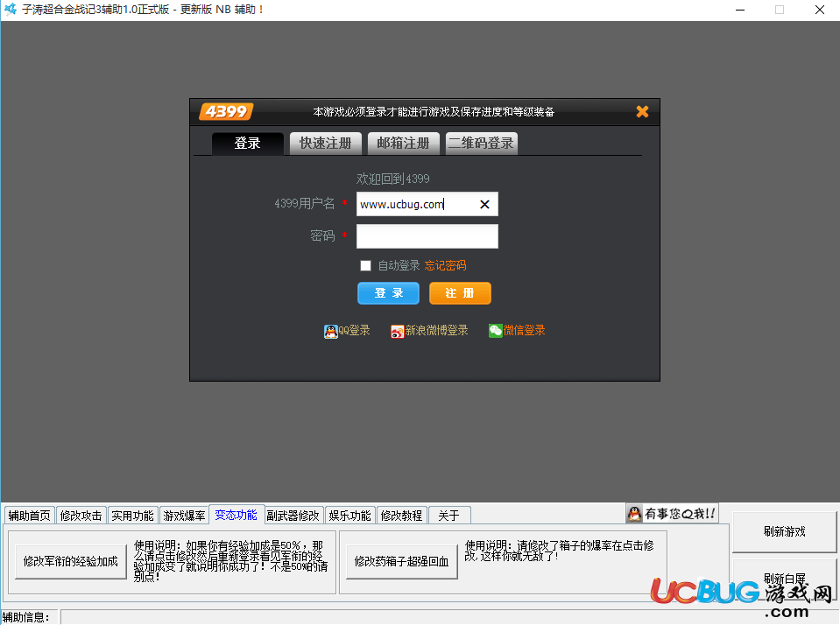Click the WeChat icon for 微信登录
Image resolution: width=840 pixels, height=625 pixels.
pyautogui.click(x=496, y=331)
